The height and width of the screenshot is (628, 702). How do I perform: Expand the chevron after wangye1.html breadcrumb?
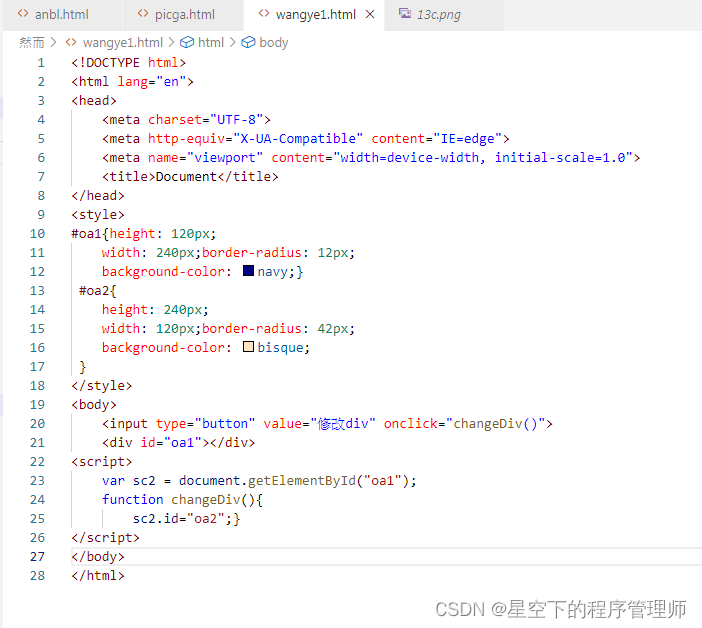pos(171,43)
